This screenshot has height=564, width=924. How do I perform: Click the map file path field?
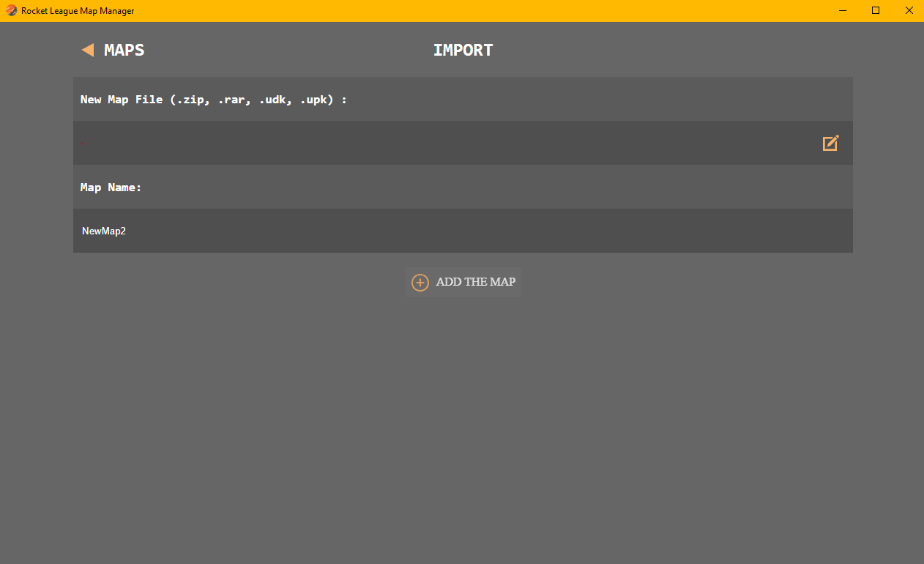point(463,143)
